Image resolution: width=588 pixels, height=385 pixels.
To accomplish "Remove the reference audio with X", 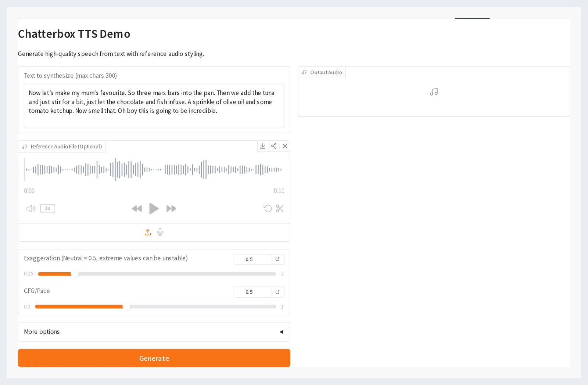I will [x=285, y=146].
